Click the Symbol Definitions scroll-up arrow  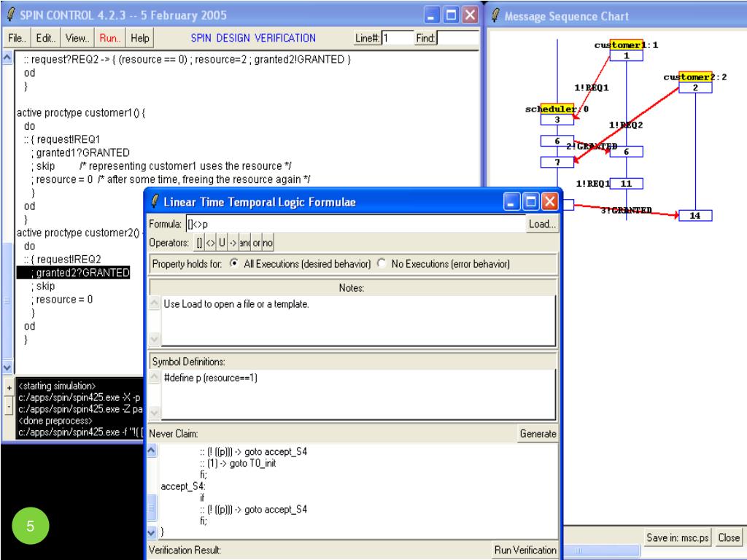[155, 377]
